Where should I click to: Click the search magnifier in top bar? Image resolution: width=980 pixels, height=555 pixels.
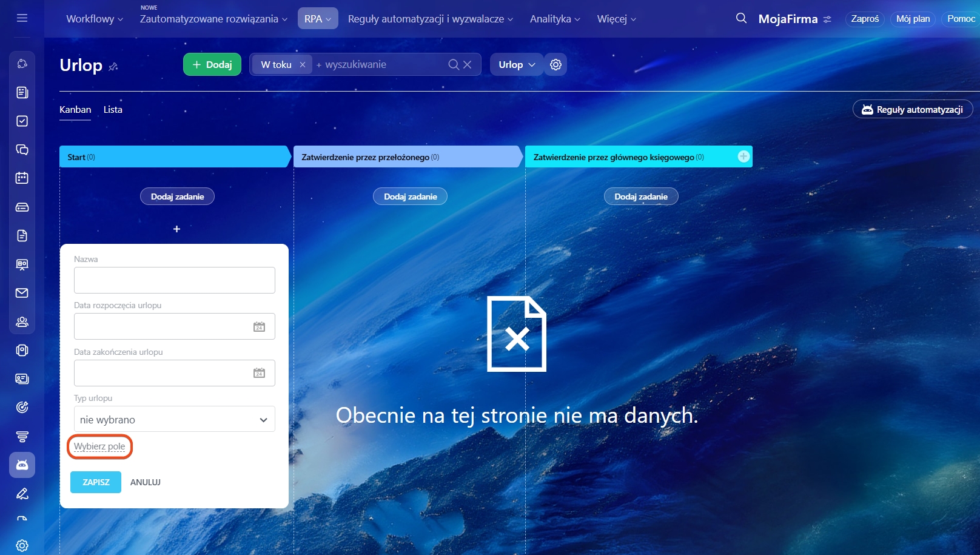point(741,18)
